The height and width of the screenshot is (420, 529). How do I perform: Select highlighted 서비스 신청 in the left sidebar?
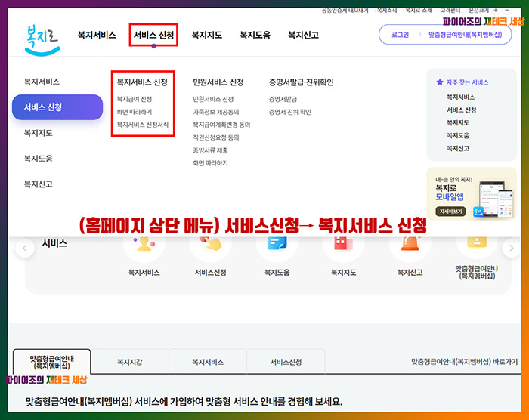point(57,107)
